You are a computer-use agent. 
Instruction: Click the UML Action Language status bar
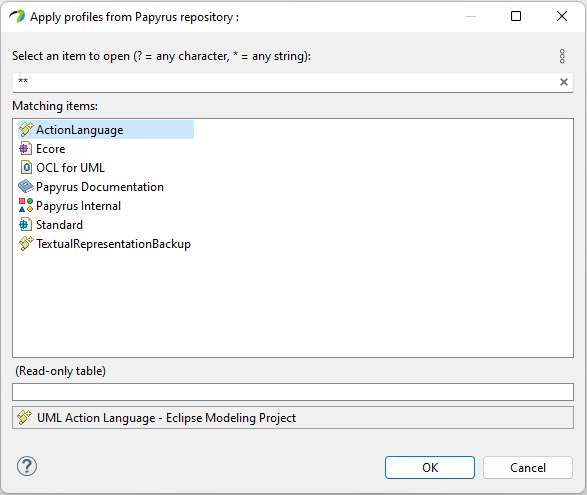293,417
